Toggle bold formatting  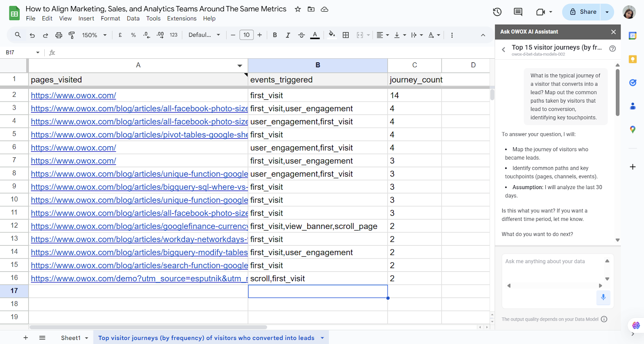point(275,35)
